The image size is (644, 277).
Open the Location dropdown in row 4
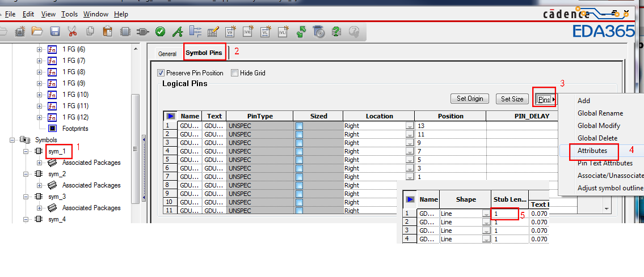(x=410, y=151)
